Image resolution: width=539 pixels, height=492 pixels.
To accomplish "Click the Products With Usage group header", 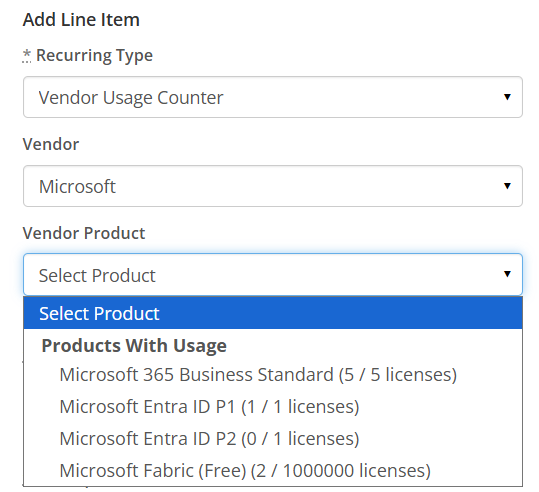I will pyautogui.click(x=134, y=345).
